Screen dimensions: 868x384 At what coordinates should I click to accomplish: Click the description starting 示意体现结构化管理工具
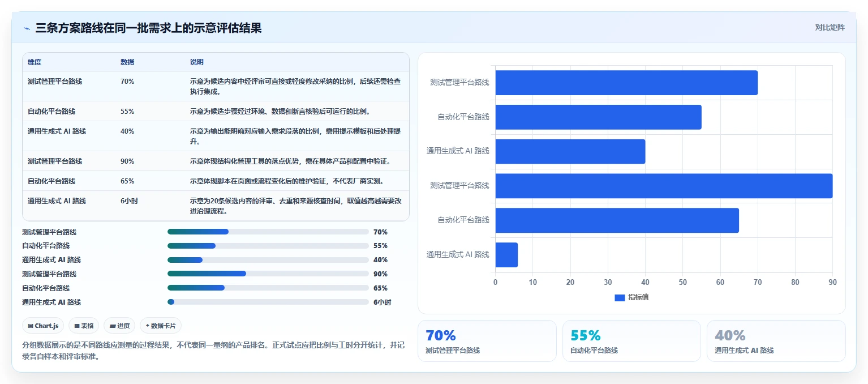[290, 161]
